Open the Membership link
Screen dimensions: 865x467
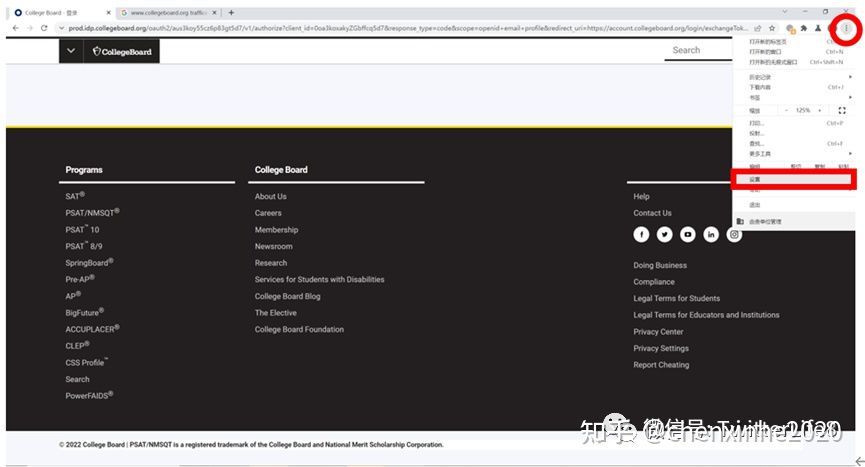click(276, 229)
